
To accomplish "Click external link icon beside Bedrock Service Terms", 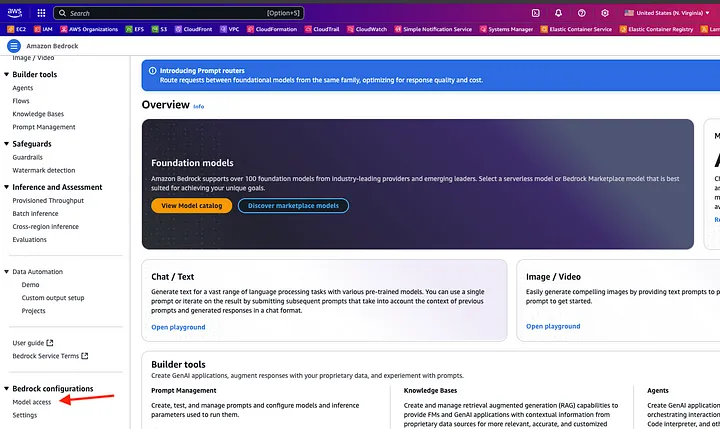I will (x=84, y=356).
